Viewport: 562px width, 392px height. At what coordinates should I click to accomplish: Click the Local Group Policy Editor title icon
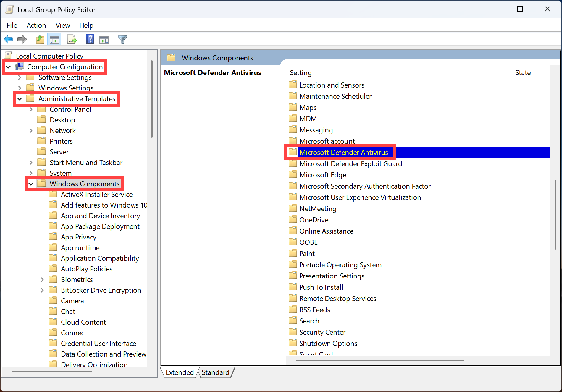[x=10, y=9]
